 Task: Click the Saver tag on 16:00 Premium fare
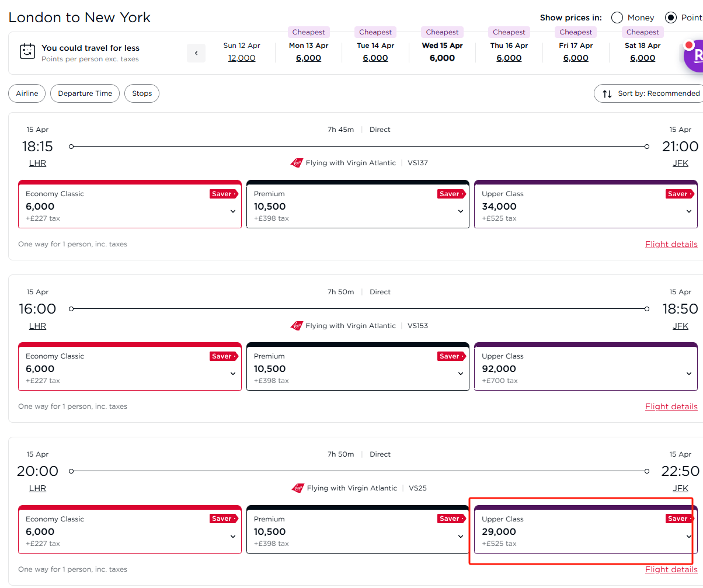[x=451, y=356]
